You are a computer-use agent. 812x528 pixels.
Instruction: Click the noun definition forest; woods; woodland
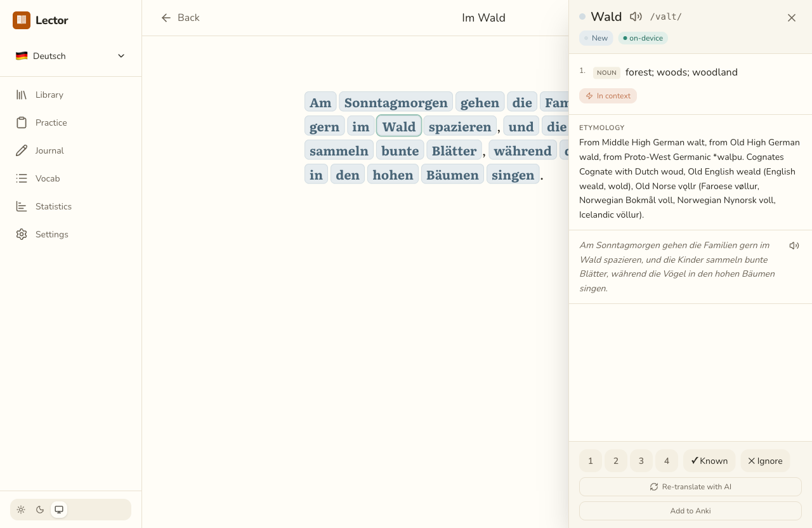[x=681, y=72]
